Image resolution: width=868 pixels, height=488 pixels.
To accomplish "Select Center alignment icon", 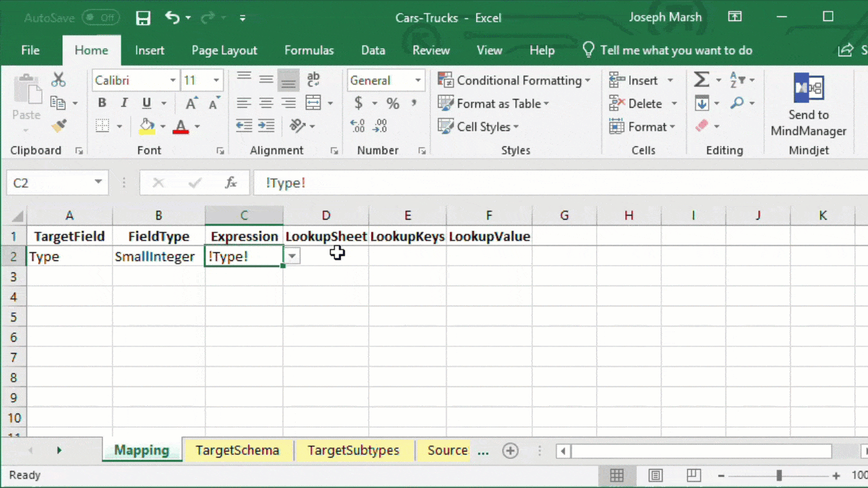I will (x=267, y=103).
